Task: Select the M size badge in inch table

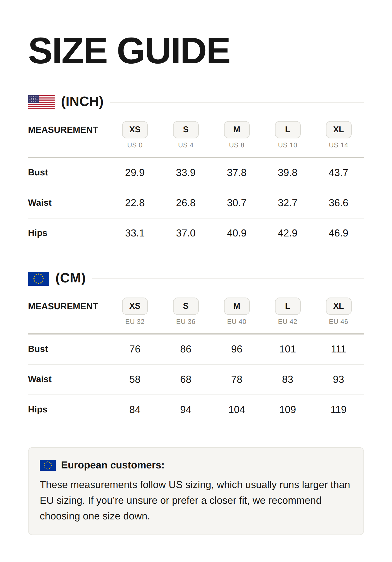Action: (237, 130)
